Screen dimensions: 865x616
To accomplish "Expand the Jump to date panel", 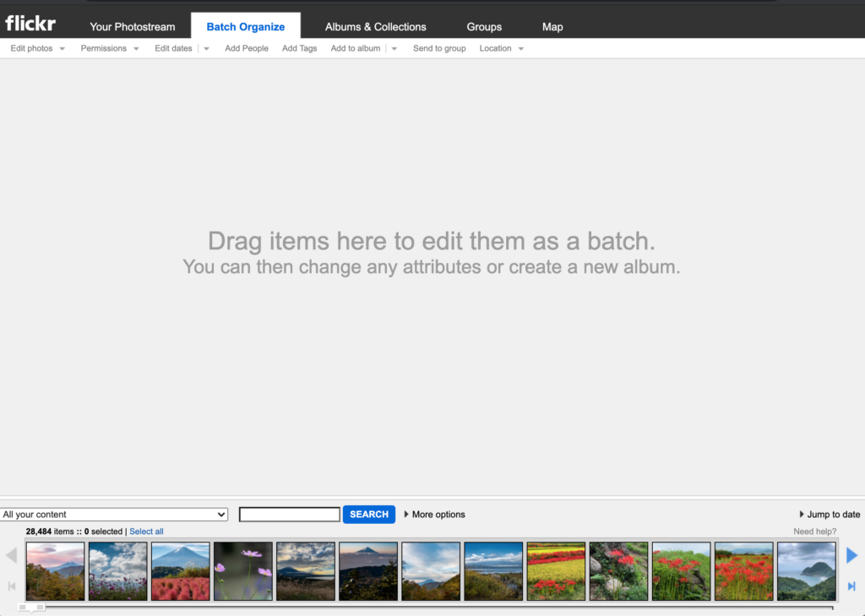I will pos(830,515).
